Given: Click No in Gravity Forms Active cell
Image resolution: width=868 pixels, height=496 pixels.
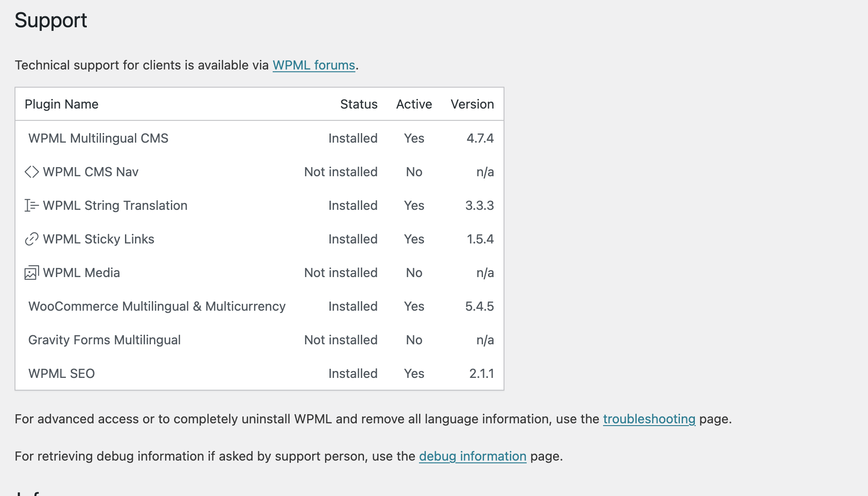Looking at the screenshot, I should point(414,340).
